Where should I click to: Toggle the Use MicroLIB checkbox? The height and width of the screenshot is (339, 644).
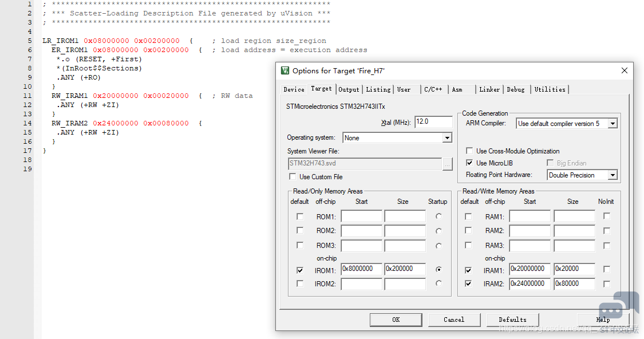[469, 163]
